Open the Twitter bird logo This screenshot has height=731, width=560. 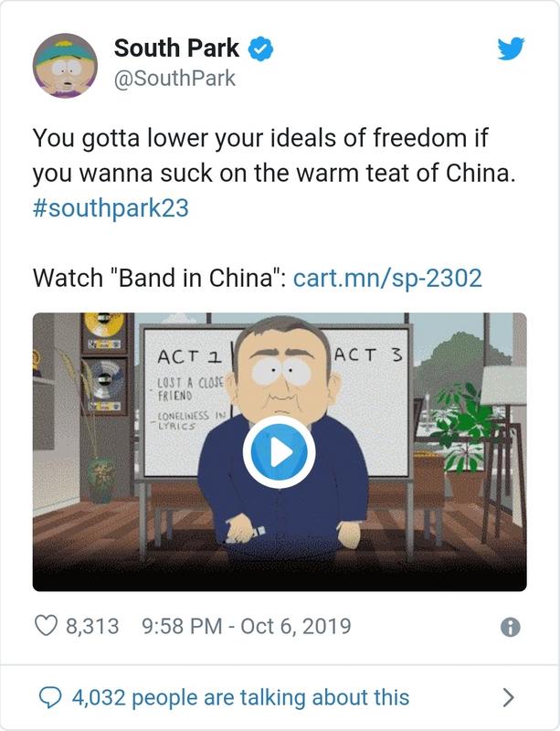[511, 48]
